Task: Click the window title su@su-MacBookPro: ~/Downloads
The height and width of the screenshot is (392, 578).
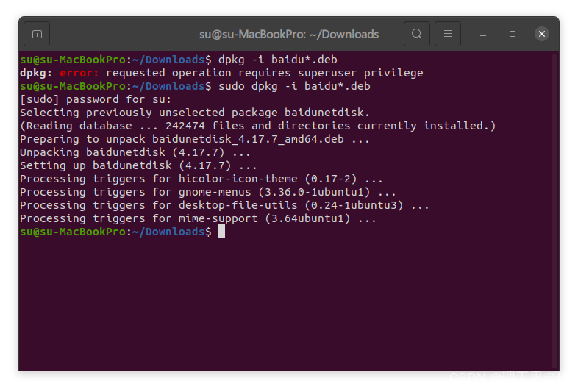Action: click(x=288, y=35)
